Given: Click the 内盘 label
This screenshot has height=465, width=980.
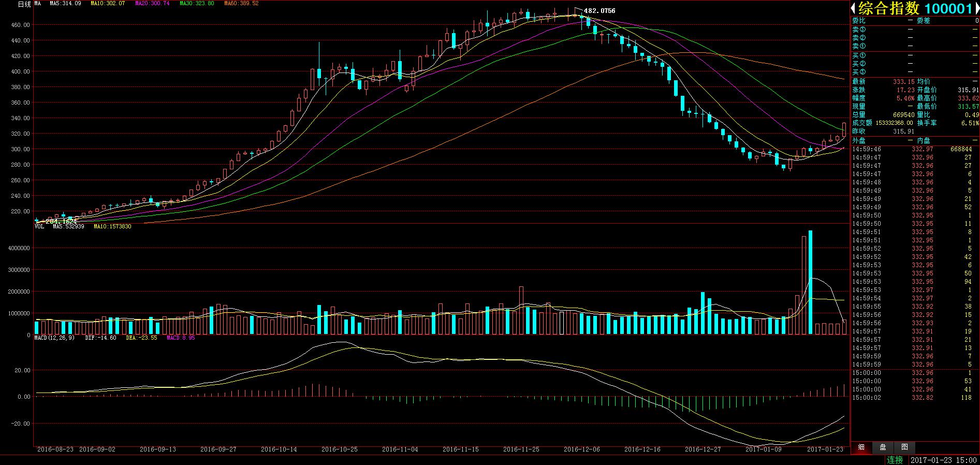Looking at the screenshot, I should (924, 140).
